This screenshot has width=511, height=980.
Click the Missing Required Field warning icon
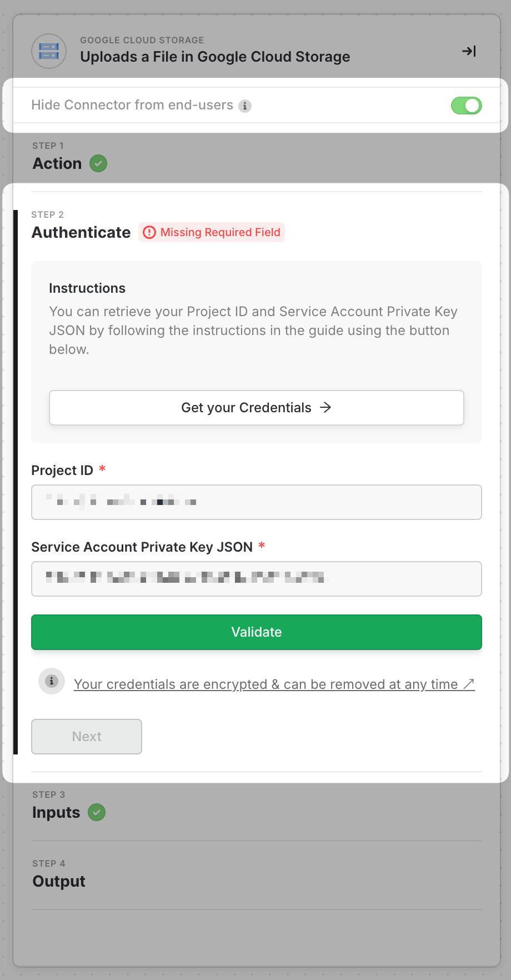pos(149,232)
